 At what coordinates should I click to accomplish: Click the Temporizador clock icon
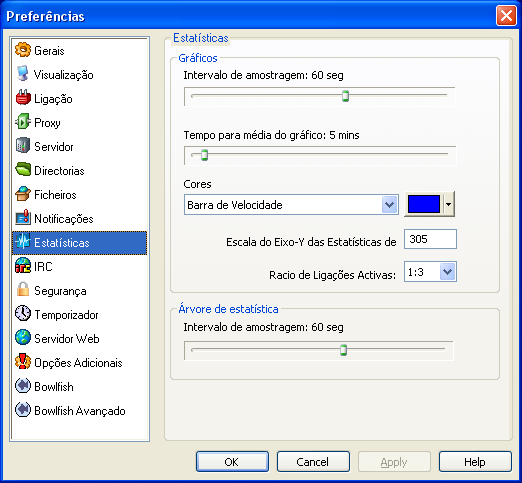pyautogui.click(x=23, y=314)
